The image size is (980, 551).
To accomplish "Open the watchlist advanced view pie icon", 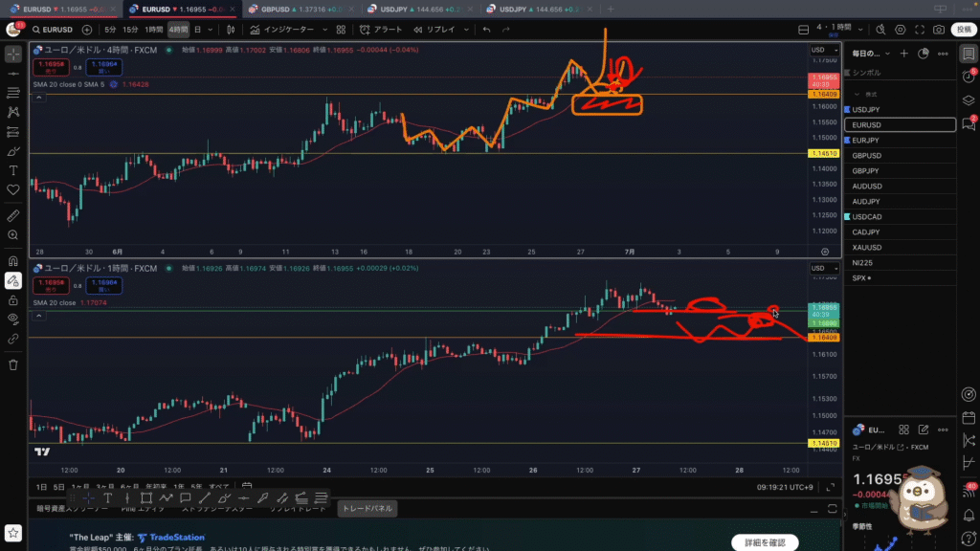I will (x=924, y=54).
